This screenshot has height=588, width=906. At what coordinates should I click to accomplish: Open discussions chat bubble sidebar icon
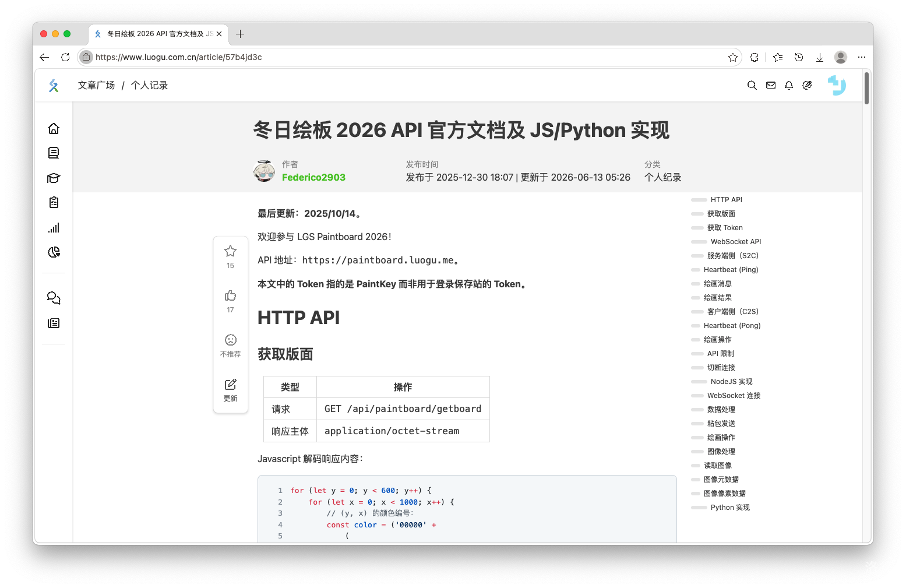tap(54, 298)
